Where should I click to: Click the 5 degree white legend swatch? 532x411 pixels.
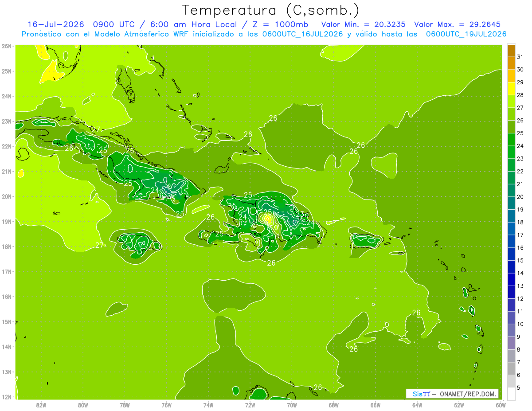pyautogui.click(x=511, y=394)
